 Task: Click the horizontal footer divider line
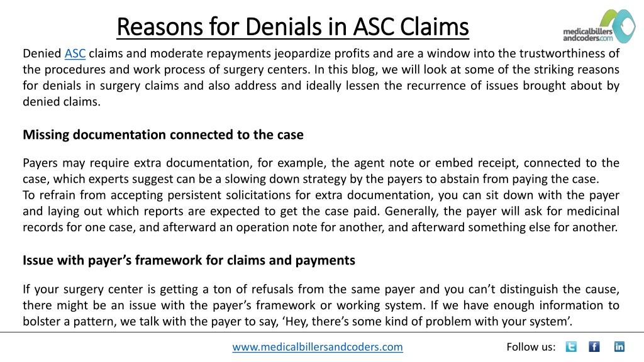click(x=322, y=332)
